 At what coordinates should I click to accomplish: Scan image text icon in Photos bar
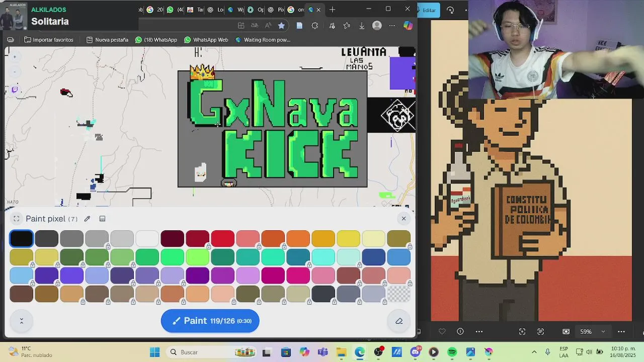[541, 331]
